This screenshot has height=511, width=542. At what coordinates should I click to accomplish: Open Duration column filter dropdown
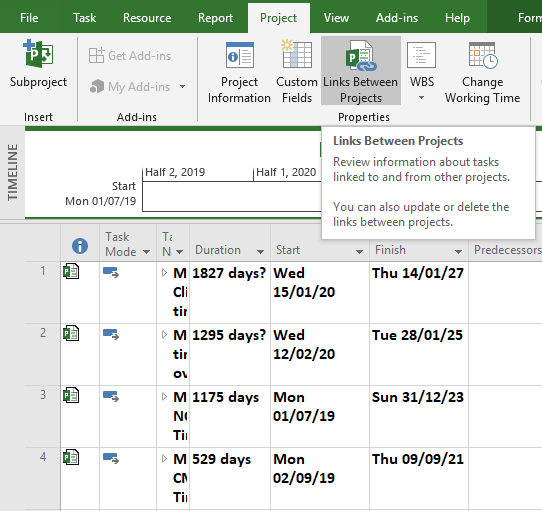pos(261,252)
